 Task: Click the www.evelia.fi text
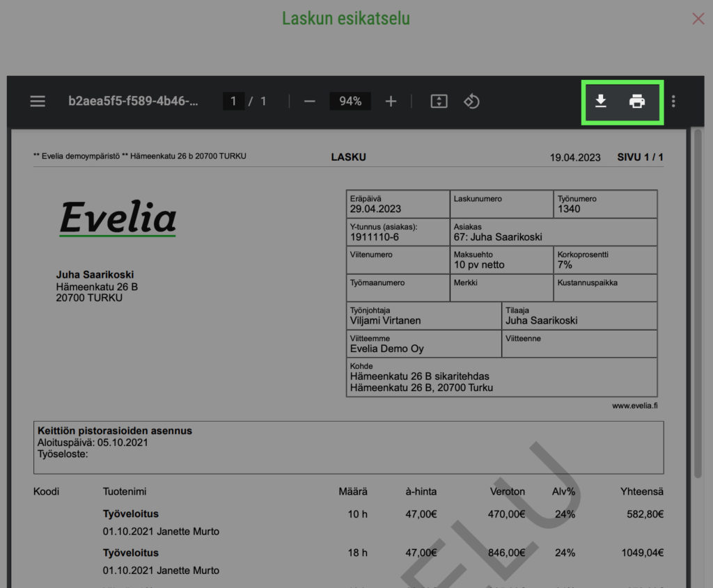coord(634,406)
